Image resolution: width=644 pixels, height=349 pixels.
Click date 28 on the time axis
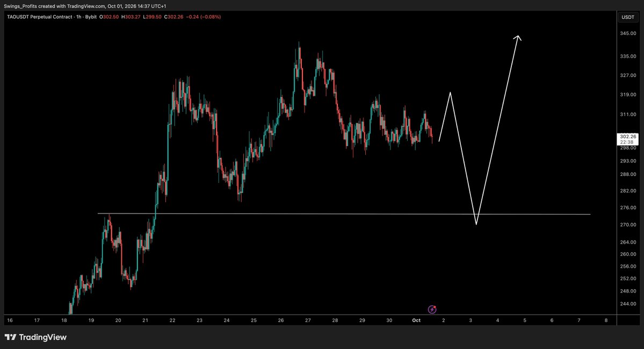pyautogui.click(x=335, y=320)
